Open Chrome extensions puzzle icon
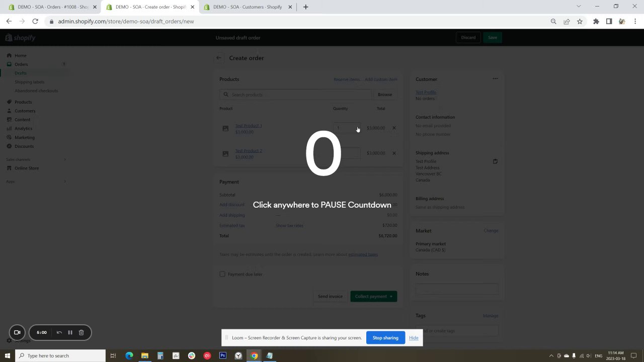 click(596, 21)
